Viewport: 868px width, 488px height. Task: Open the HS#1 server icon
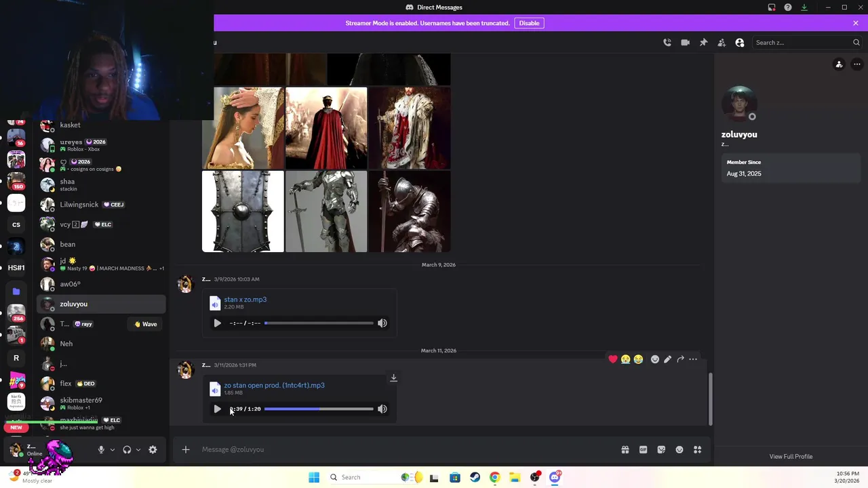[x=16, y=268]
